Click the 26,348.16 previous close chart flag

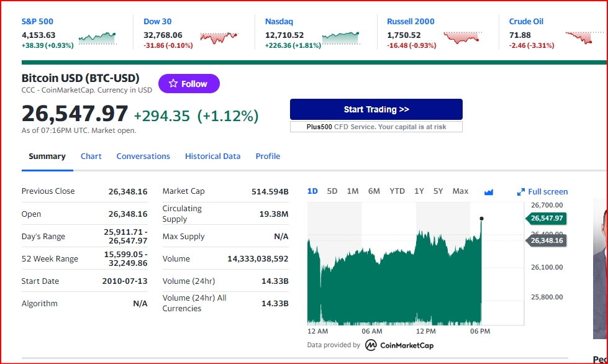546,241
